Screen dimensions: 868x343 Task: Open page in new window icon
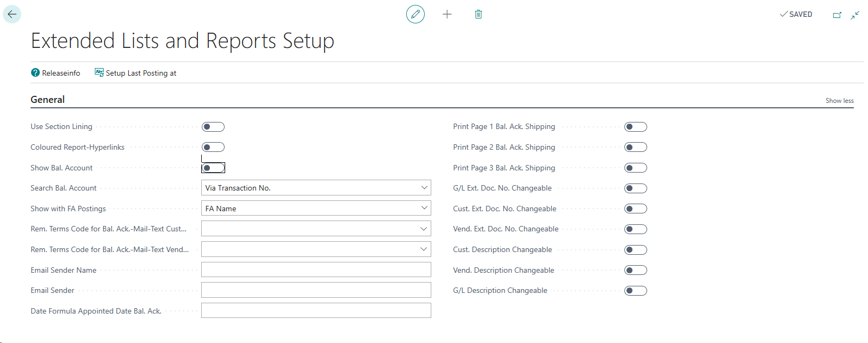tap(837, 15)
